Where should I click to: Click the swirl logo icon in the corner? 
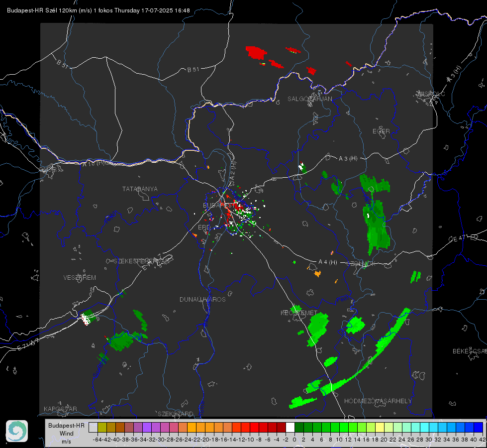17,431
